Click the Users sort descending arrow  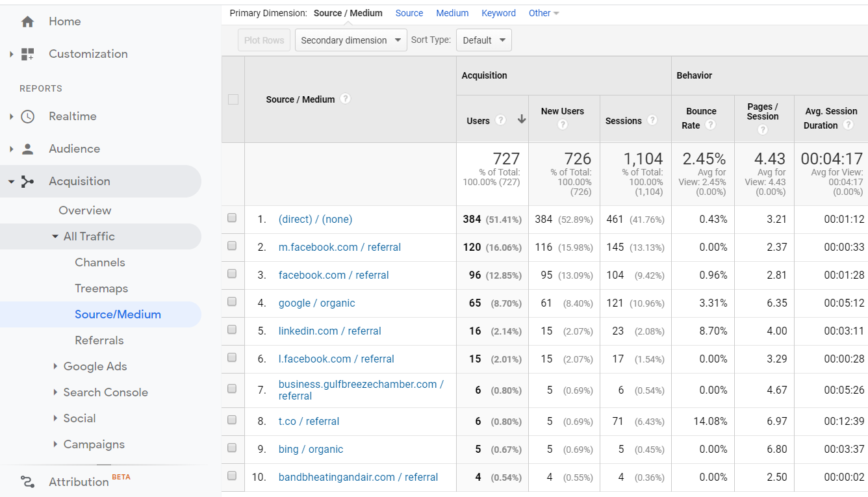(x=521, y=120)
